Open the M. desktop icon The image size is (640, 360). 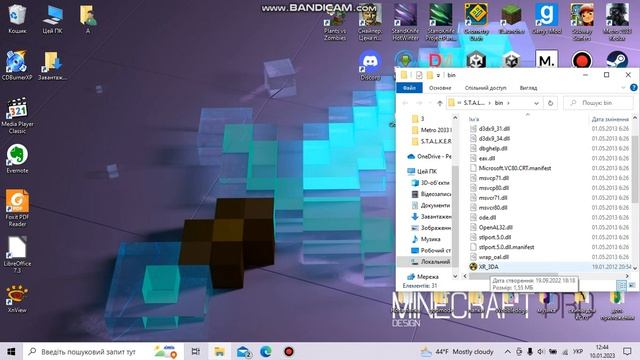point(547,60)
